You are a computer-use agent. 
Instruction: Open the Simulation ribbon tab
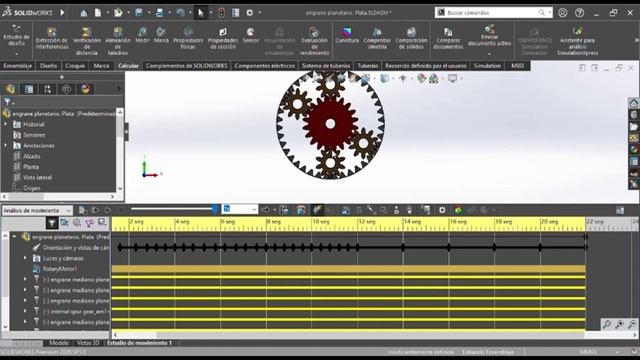pos(487,66)
